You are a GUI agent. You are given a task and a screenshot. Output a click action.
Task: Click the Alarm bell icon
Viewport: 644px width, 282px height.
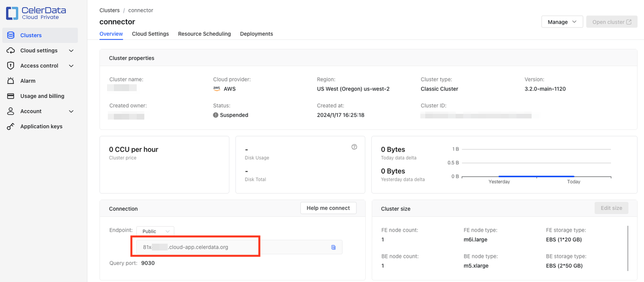11,81
